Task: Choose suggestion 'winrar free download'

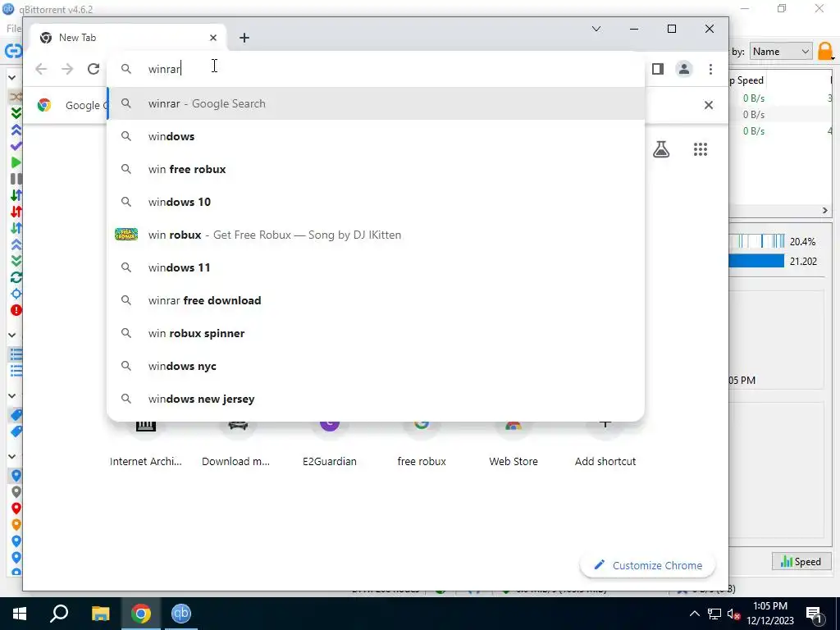Action: point(376,300)
